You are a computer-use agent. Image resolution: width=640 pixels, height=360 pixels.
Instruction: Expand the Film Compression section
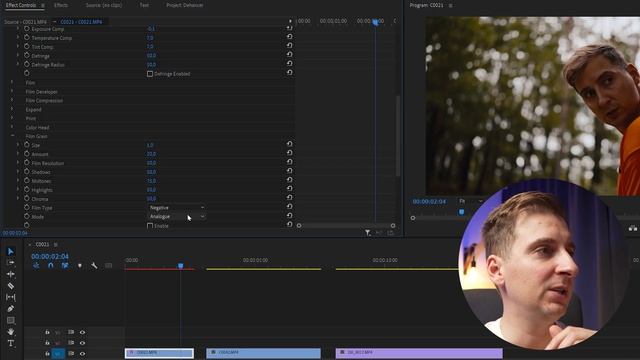[x=12, y=100]
